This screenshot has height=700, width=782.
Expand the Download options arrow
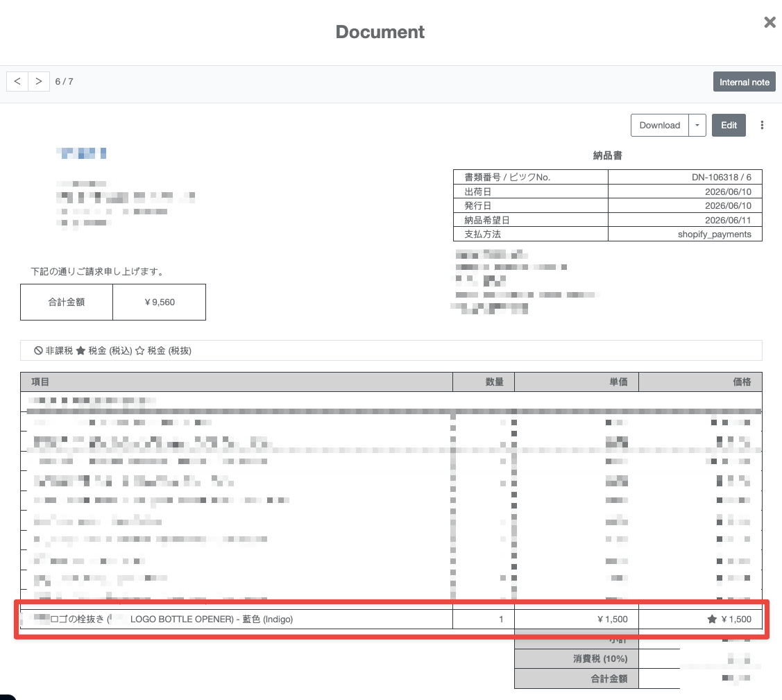point(697,125)
